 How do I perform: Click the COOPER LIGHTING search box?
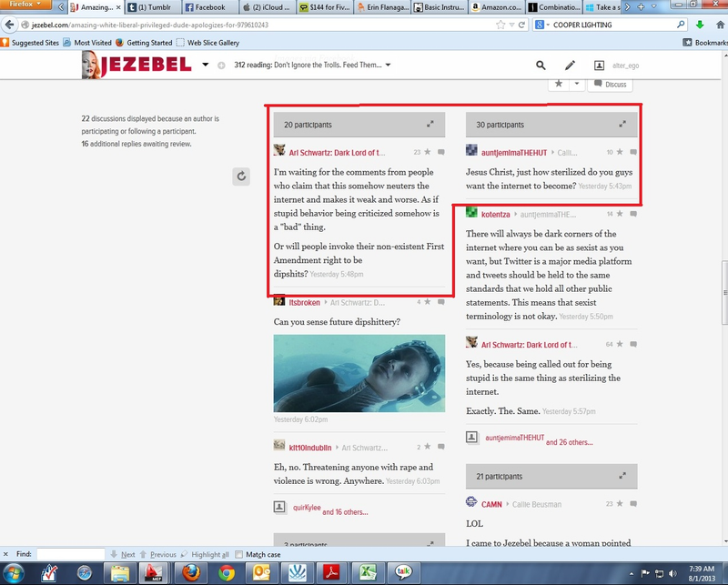tap(613, 25)
